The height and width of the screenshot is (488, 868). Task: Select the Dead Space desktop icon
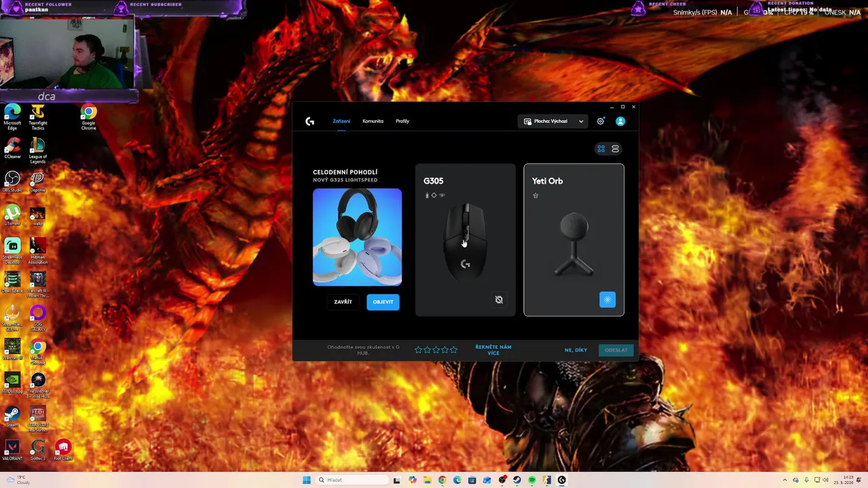coord(12,282)
